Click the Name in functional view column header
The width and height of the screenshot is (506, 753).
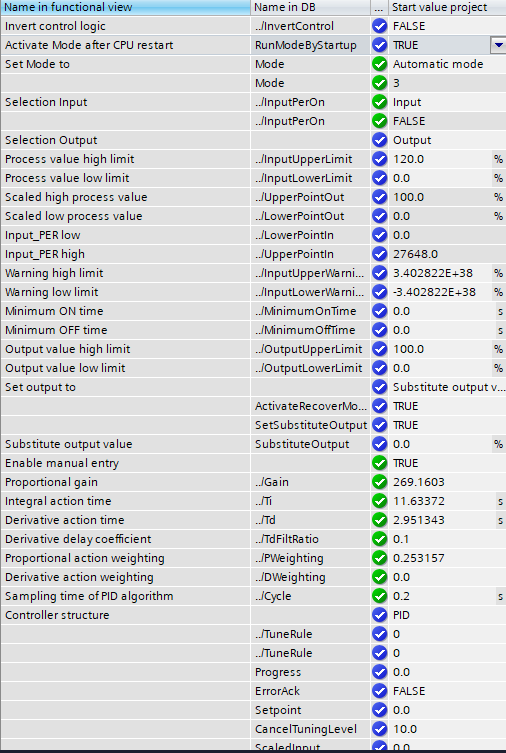click(x=125, y=7)
